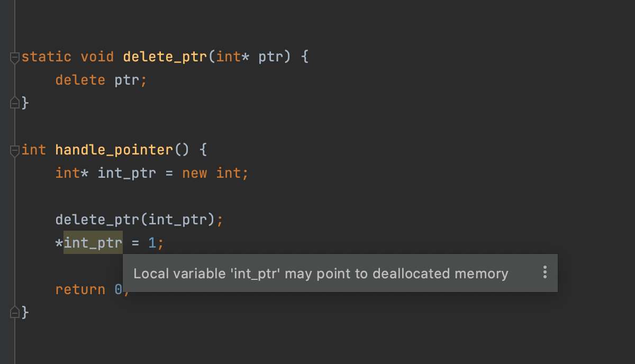
Task: Collapse the delete_ptr function fold marker
Action: 15,57
